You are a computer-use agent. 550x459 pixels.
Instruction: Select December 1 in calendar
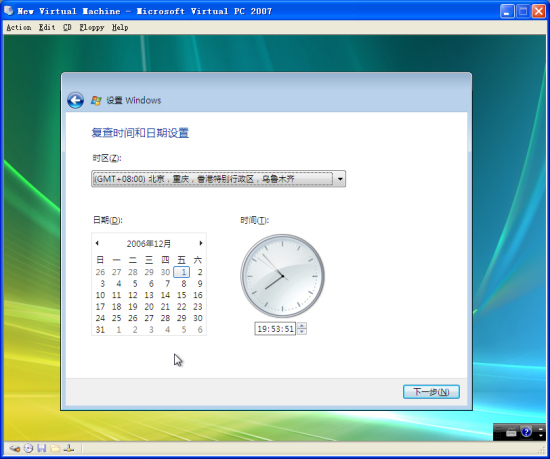tap(182, 272)
